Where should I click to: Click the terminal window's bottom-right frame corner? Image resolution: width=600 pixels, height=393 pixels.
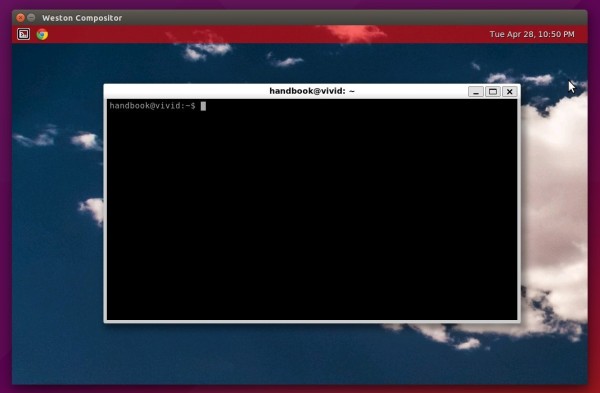518,321
